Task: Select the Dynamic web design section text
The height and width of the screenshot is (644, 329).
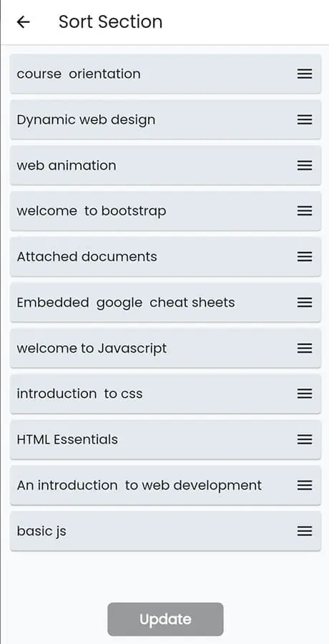Action: [x=86, y=120]
